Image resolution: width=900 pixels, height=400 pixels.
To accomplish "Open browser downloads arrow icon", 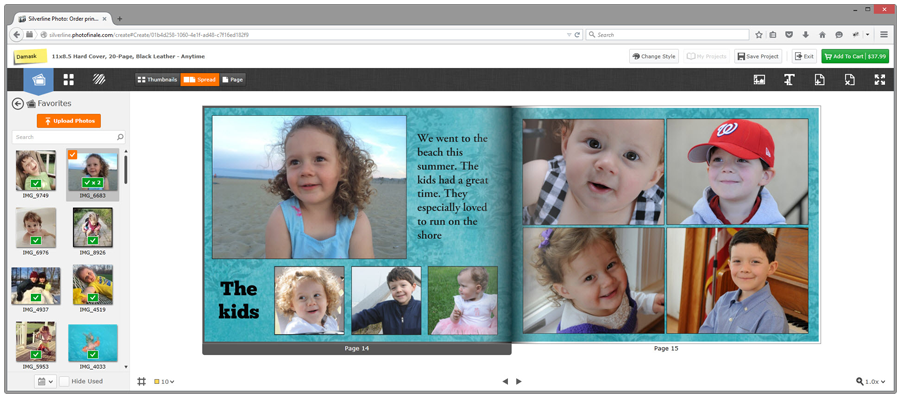I will coord(805,35).
